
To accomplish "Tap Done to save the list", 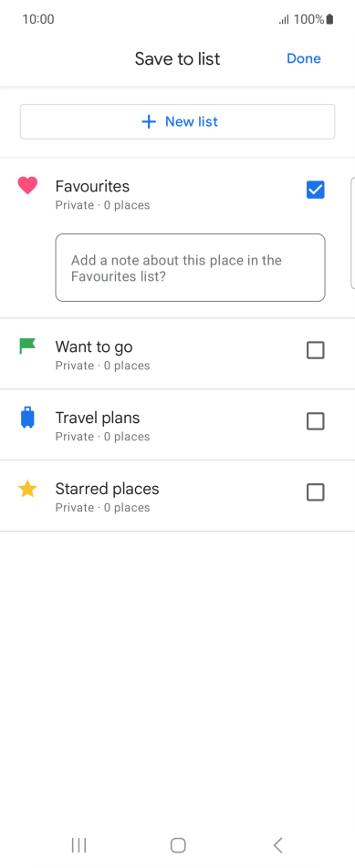I will click(x=304, y=58).
